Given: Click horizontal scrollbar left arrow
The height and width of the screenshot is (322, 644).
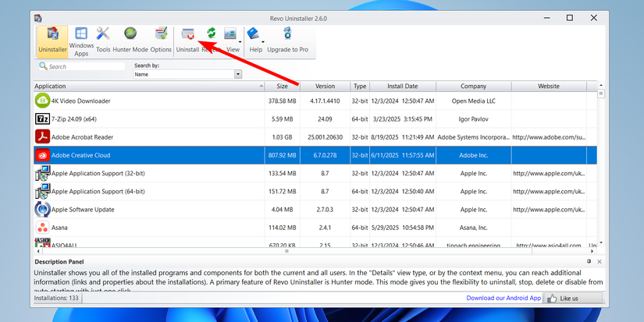Looking at the screenshot, I should 38,251.
